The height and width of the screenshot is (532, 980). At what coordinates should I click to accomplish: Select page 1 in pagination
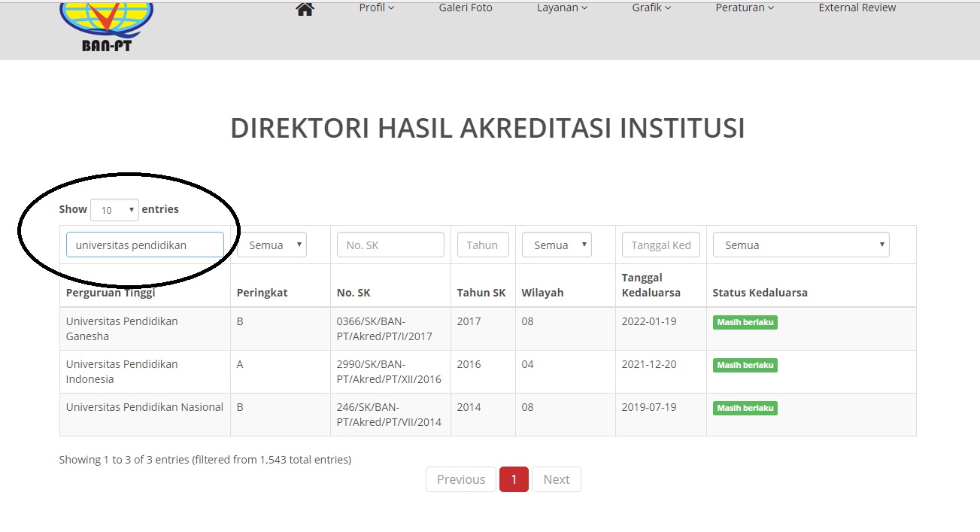(x=514, y=479)
